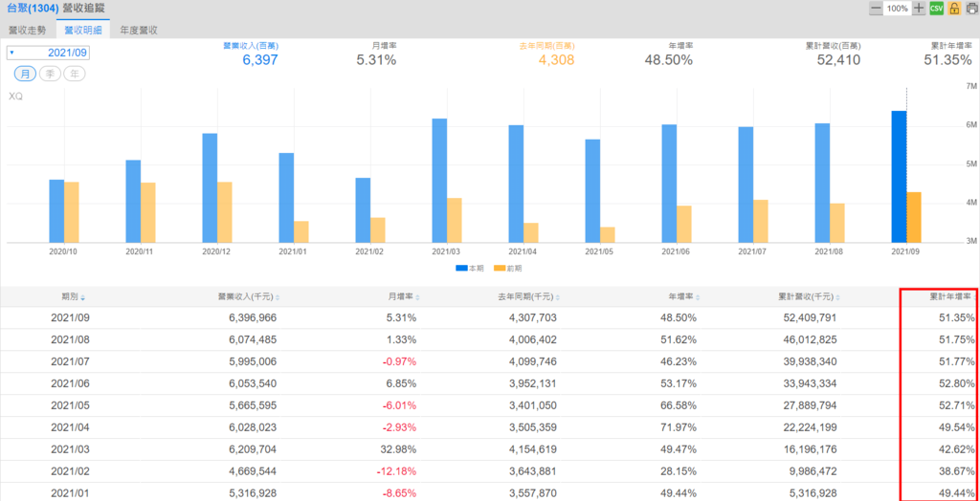Image resolution: width=980 pixels, height=501 pixels.
Task: Click the 2021/03 current-period blue bar
Action: 439,181
